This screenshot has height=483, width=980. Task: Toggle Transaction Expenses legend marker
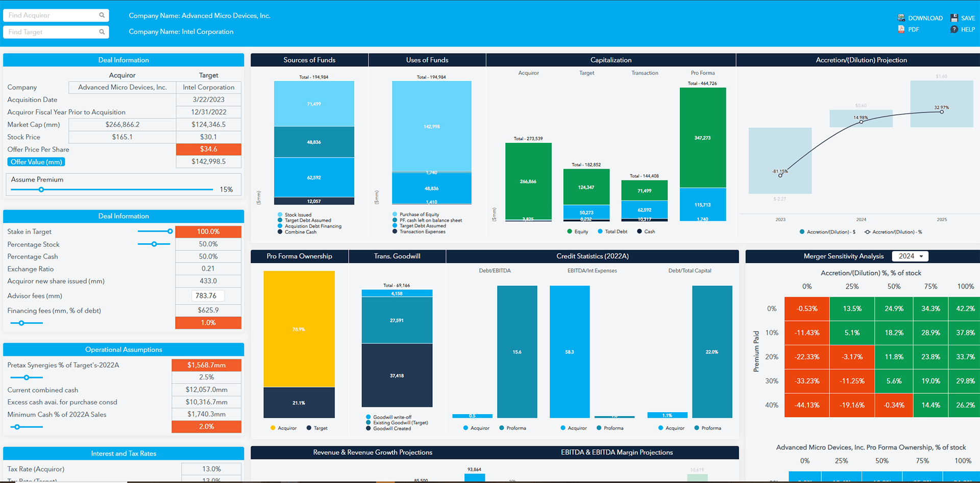(395, 231)
